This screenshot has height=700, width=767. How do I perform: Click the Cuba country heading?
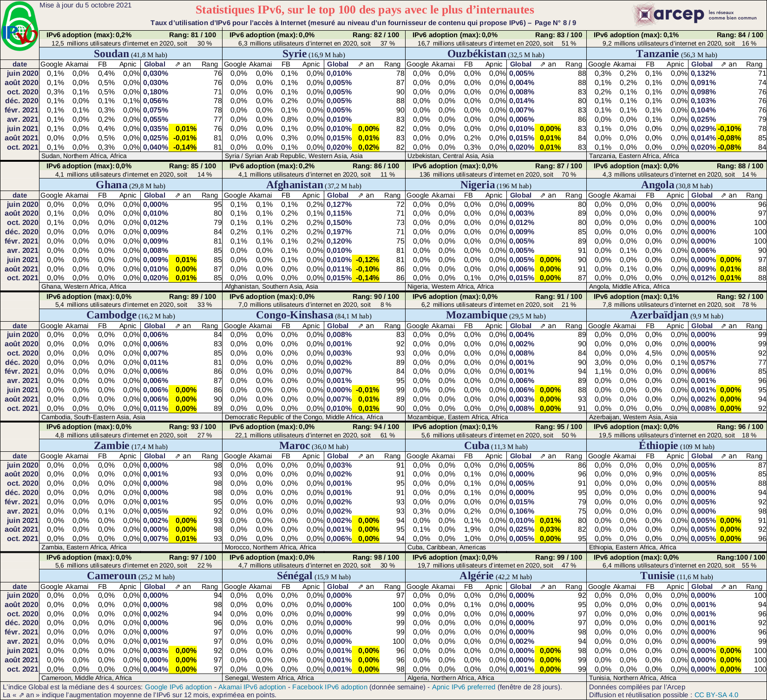[496, 446]
